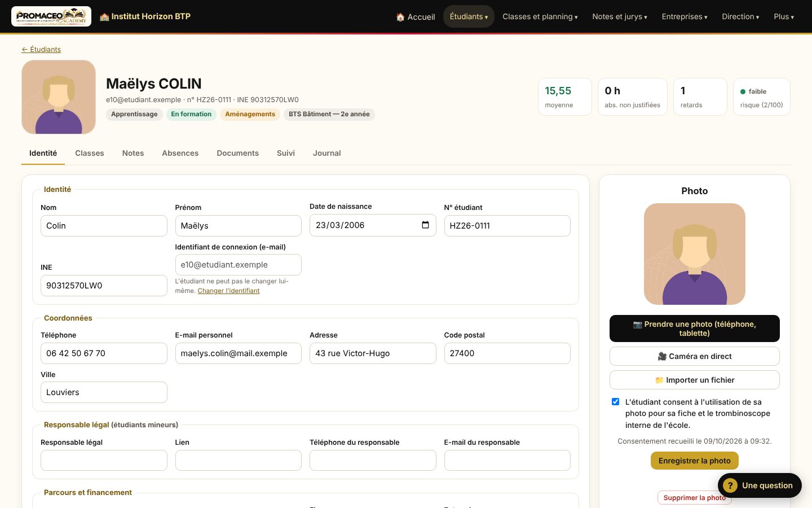This screenshot has height=508, width=812.
Task: Click Enregistrer la photo button
Action: [x=695, y=461]
